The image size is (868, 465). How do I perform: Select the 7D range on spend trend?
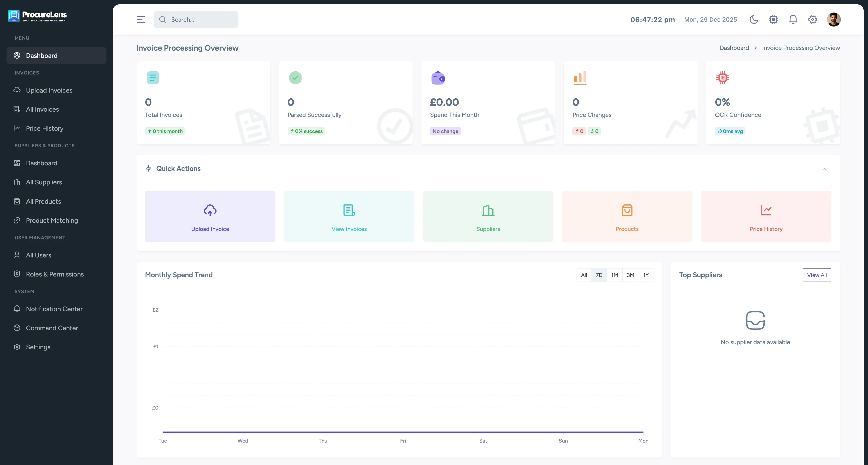(599, 275)
